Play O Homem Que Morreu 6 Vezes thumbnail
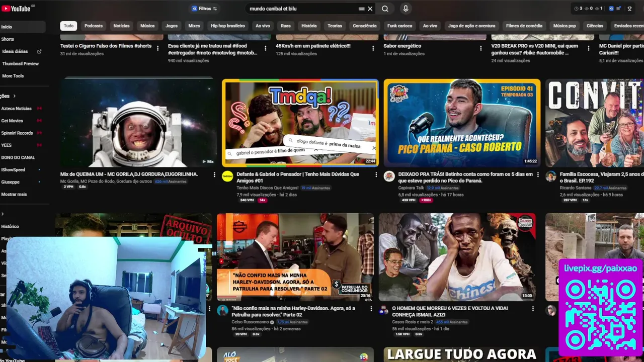This screenshot has height=362, width=644. pos(457,257)
